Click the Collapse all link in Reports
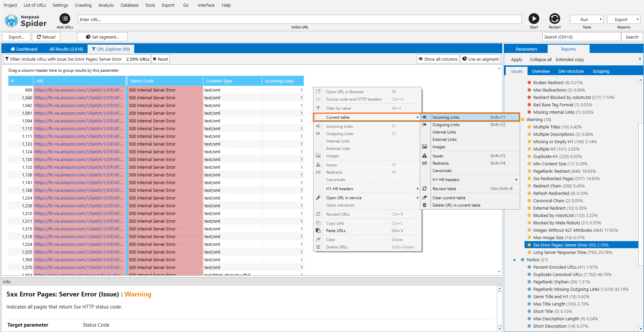 click(x=540, y=59)
